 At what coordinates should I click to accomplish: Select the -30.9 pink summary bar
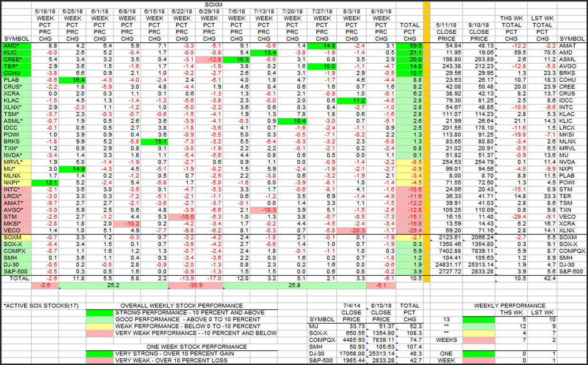(x=195, y=286)
